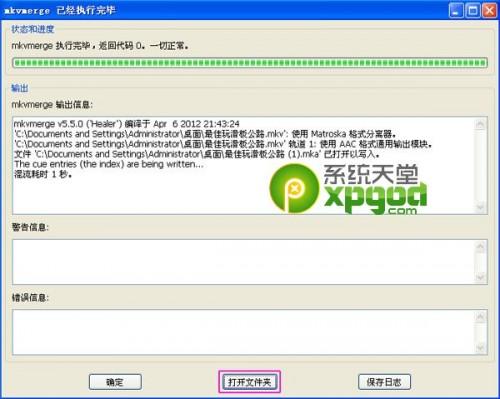Click the 确定 button

pyautogui.click(x=115, y=382)
